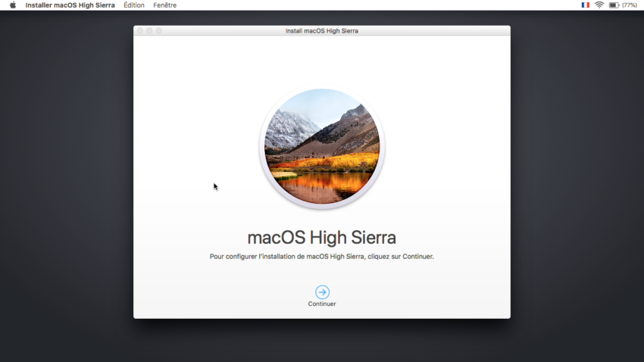Open the Fenêtre menu
Screen dimensions: 644x362
(x=164, y=5)
